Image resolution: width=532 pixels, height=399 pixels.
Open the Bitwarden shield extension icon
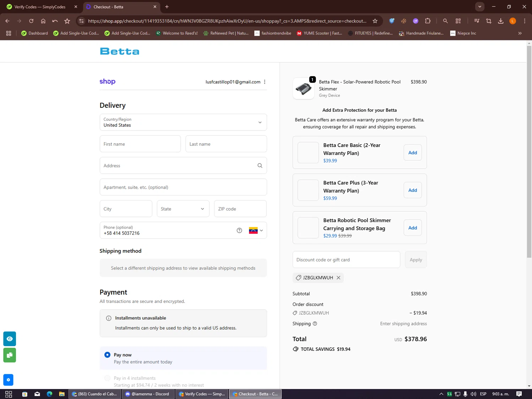click(392, 21)
